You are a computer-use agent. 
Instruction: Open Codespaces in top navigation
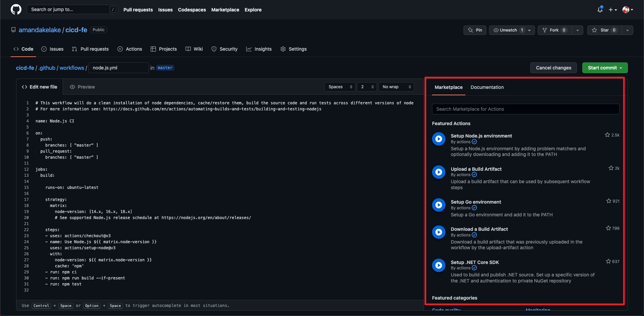[192, 10]
